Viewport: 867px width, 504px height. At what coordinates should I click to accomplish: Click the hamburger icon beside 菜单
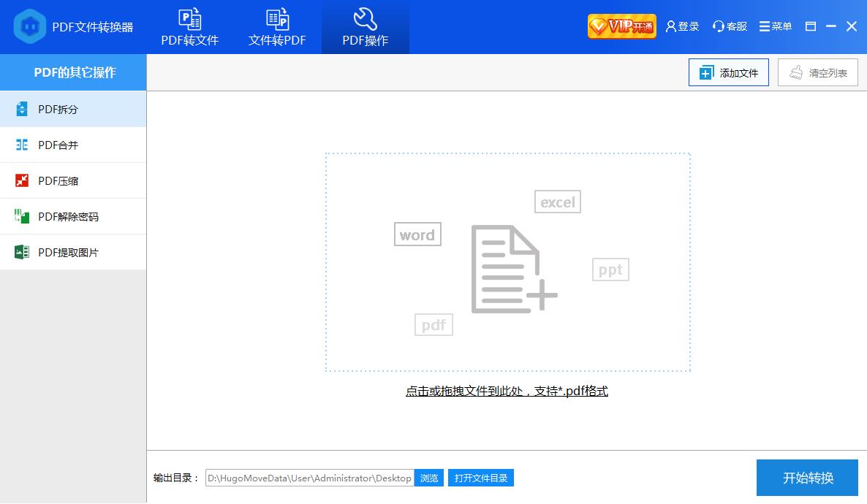(x=764, y=26)
